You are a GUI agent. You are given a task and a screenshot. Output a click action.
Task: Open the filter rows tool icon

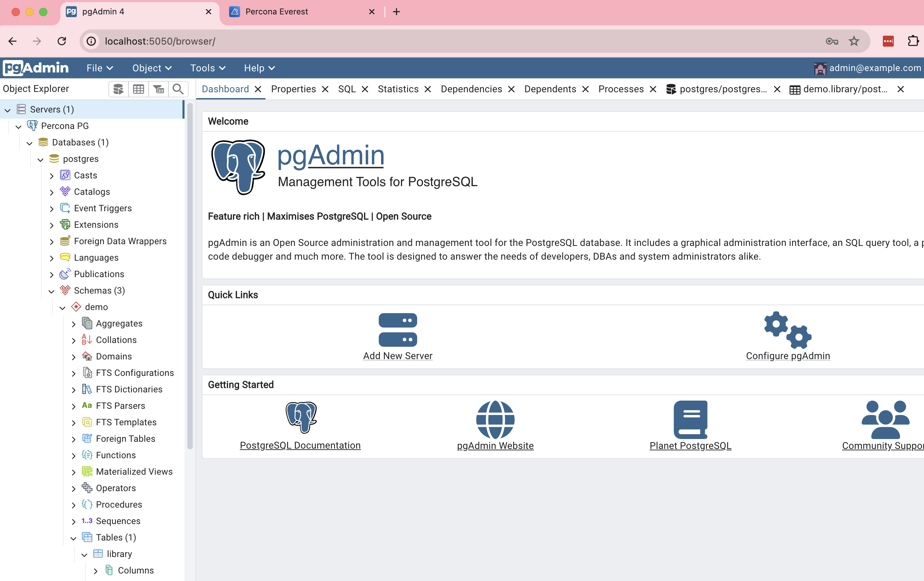(x=158, y=88)
